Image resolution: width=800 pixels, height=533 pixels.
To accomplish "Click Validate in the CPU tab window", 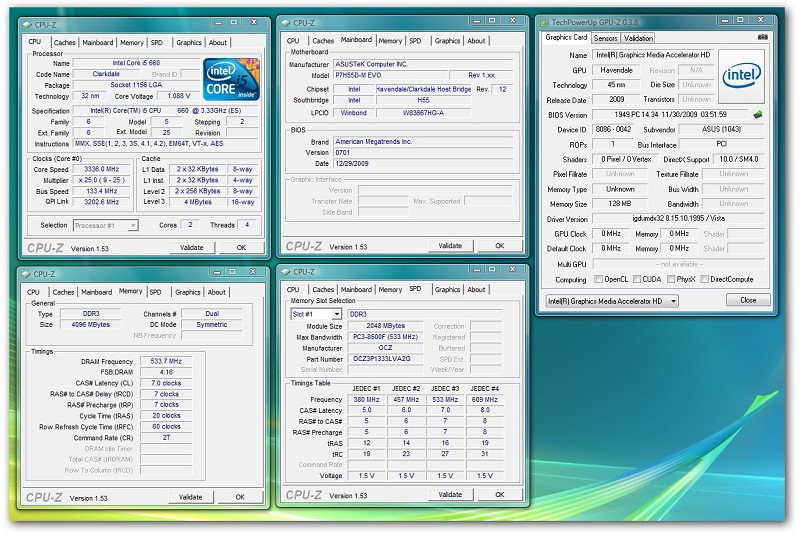I will [192, 248].
